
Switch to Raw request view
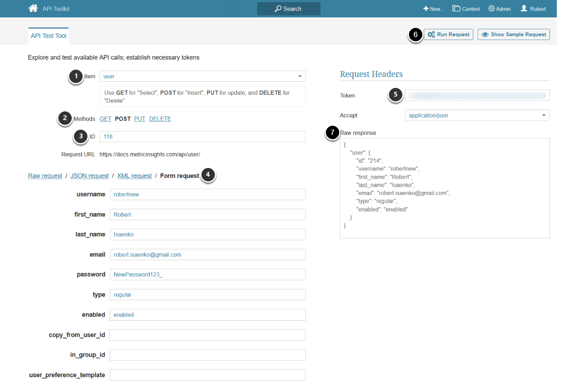pos(45,176)
